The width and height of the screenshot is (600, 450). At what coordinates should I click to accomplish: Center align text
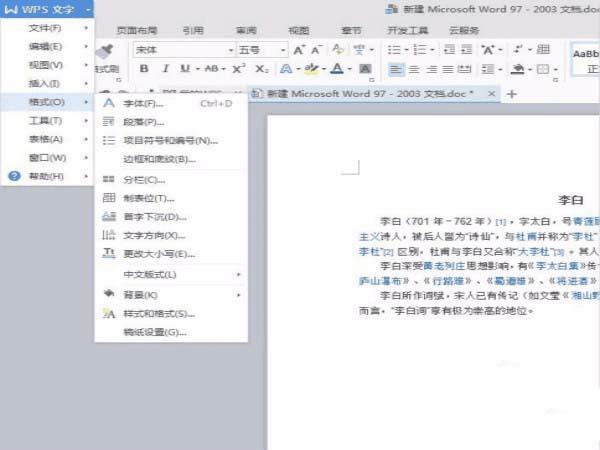pyautogui.click(x=414, y=69)
